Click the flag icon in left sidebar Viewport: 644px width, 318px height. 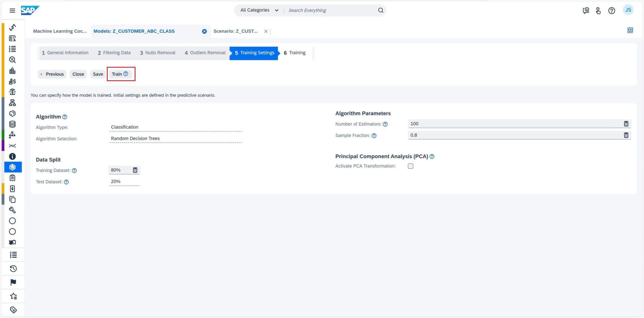tap(13, 282)
